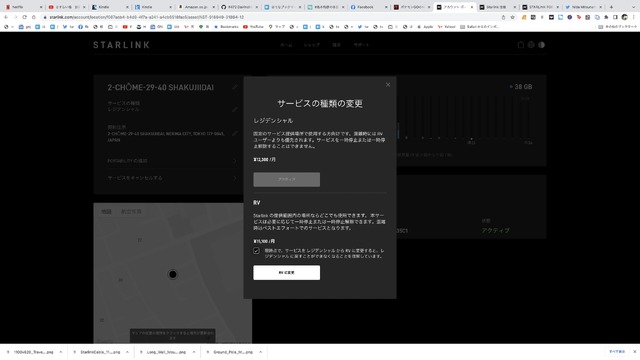Expand the Portability row chevron

click(235, 161)
